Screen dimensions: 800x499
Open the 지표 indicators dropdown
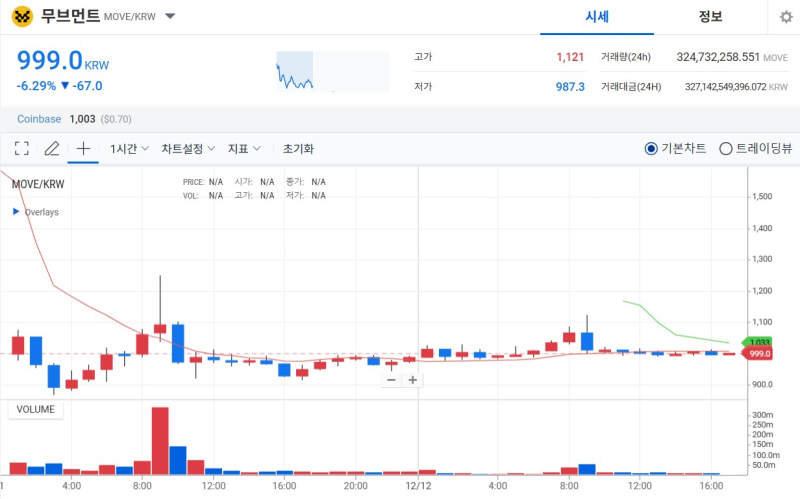coord(244,148)
